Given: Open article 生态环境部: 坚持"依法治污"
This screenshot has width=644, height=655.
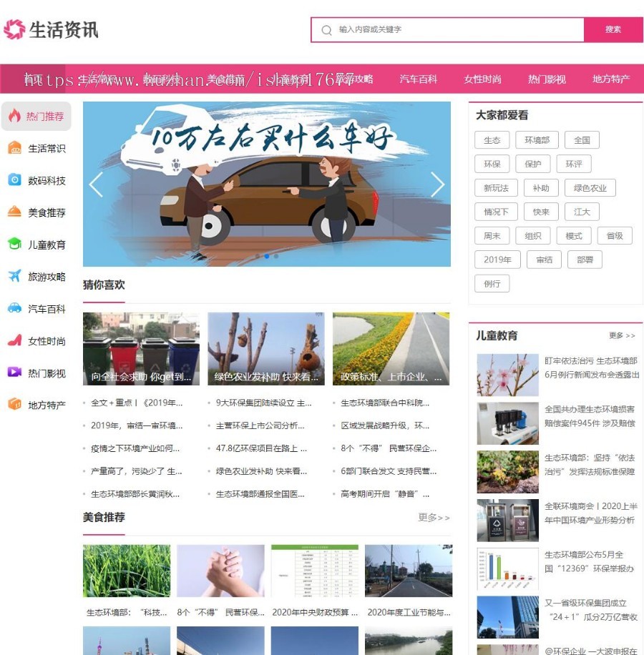Looking at the screenshot, I should (x=590, y=465).
